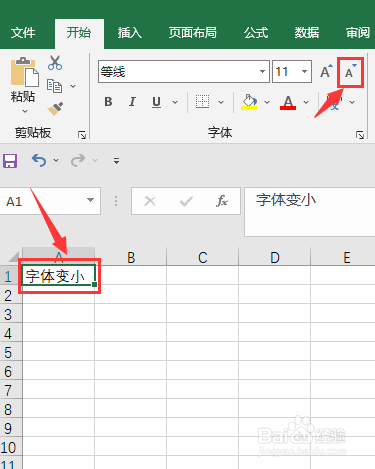Select cell A1 containing 字体变小
Viewport: 375px width, 469px height.
pos(58,275)
